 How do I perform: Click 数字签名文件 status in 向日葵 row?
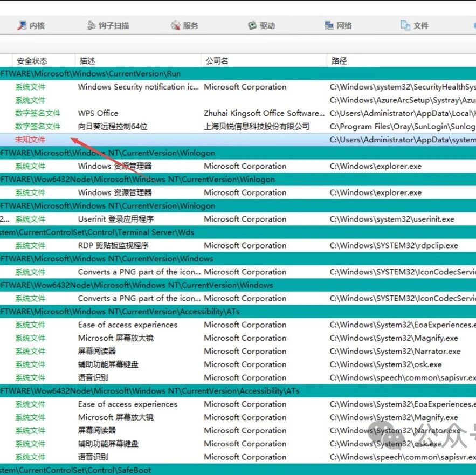38,126
